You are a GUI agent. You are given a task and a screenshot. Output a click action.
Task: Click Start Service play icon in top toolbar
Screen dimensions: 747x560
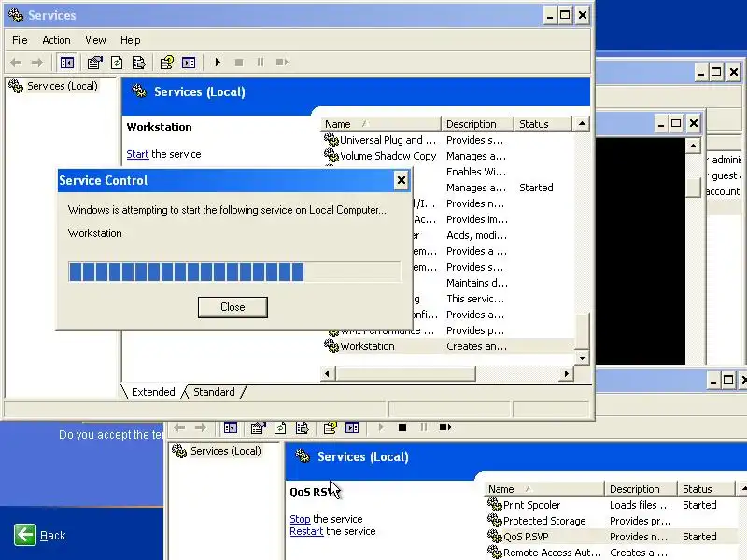(218, 63)
